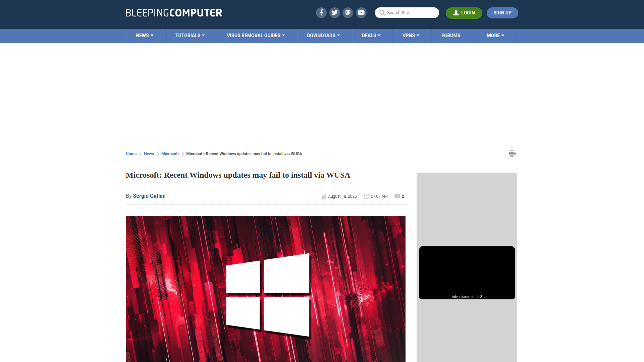Expand the Tutorials dropdown menu
Image resolution: width=644 pixels, height=362 pixels.
coord(190,36)
